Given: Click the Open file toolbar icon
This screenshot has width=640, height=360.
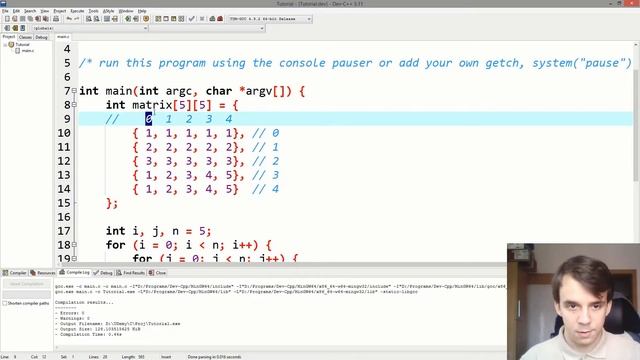Looking at the screenshot, I should click(x=15, y=19).
